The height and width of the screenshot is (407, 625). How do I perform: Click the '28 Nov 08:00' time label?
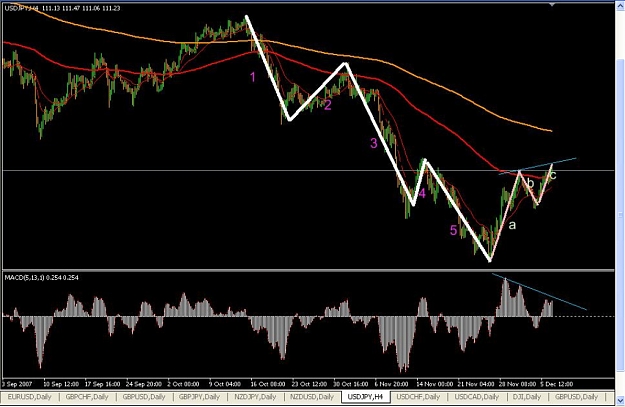pos(517,384)
